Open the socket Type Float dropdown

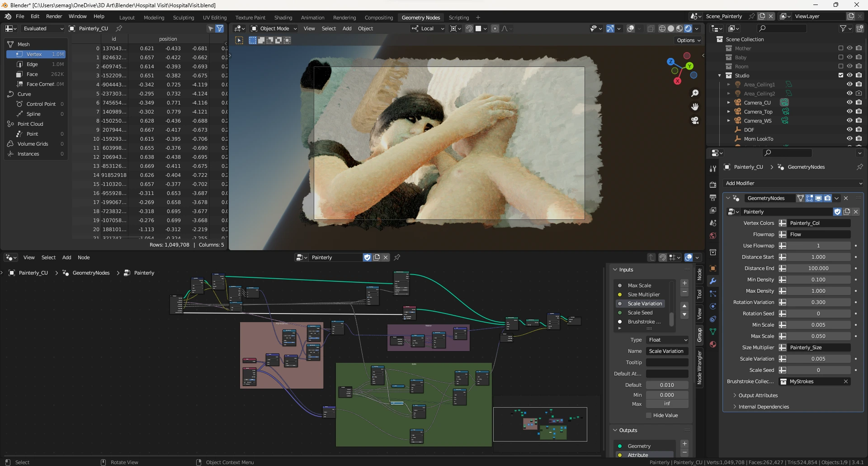click(667, 340)
